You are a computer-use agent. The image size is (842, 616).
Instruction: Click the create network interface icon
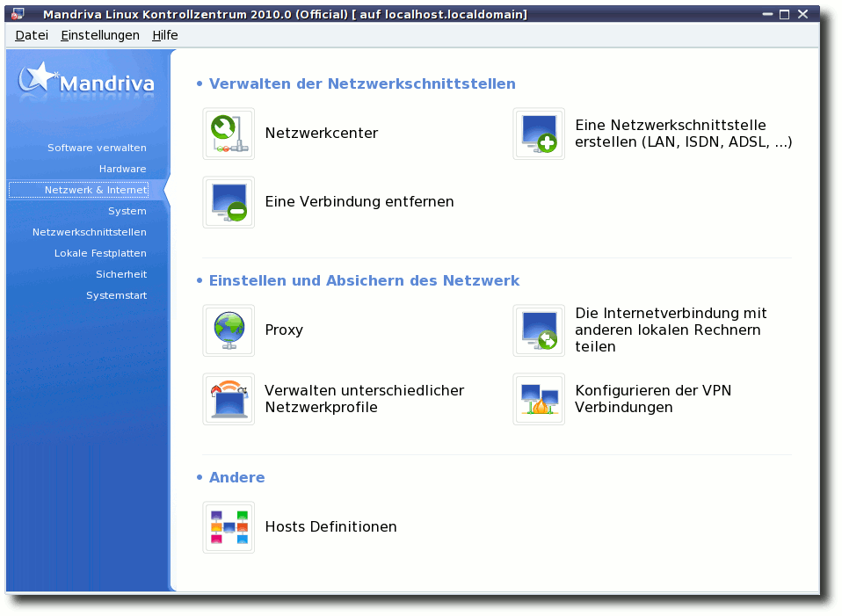[x=539, y=134]
